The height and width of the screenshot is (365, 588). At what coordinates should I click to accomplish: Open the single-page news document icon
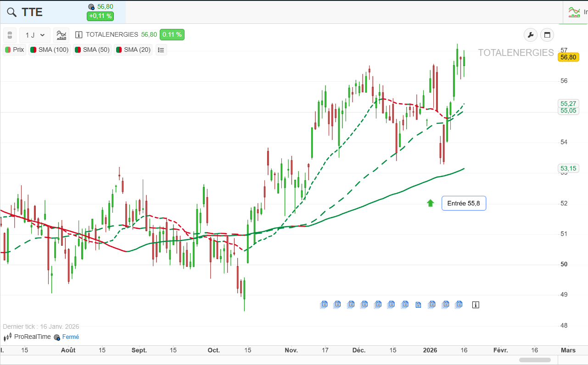tap(418, 304)
